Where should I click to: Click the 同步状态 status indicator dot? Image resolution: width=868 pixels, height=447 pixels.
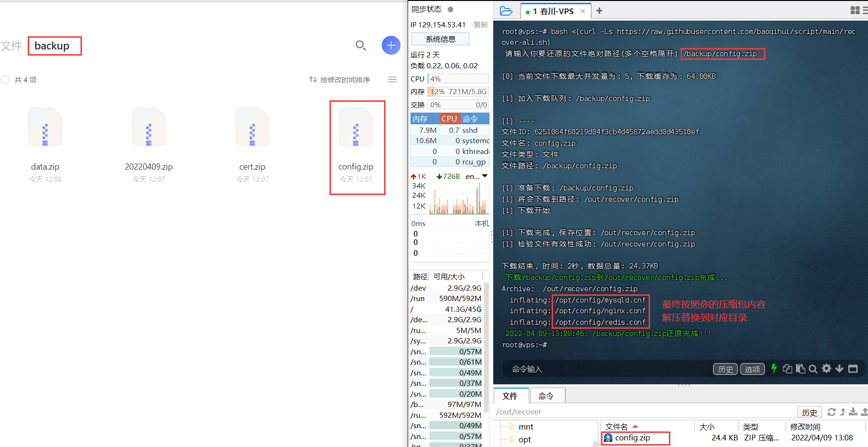pyautogui.click(x=450, y=9)
